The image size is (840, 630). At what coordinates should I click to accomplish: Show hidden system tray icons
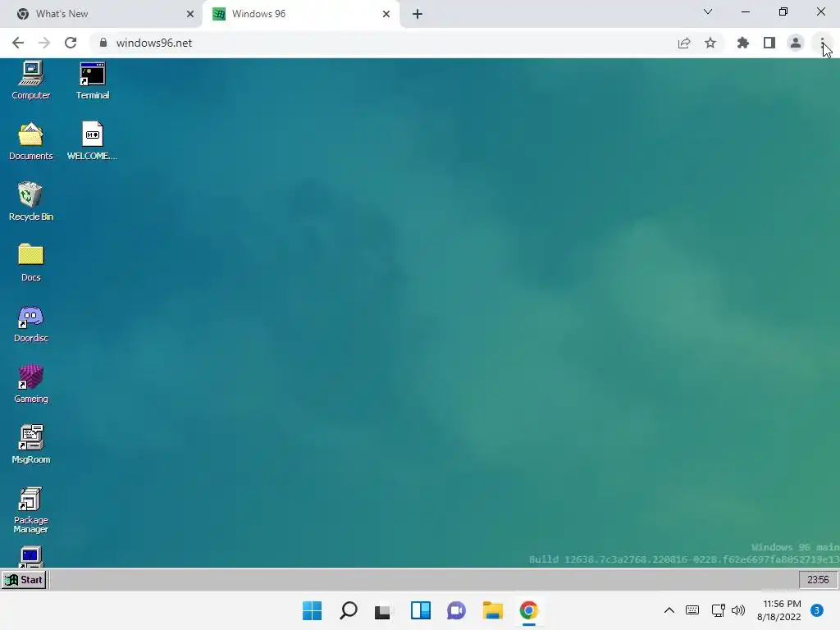[669, 610]
